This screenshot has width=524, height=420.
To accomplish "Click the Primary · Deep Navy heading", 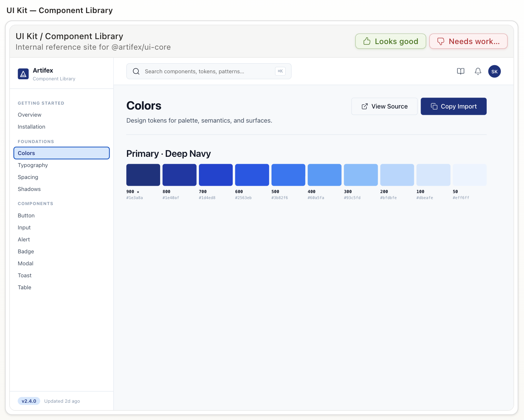I will pos(169,154).
